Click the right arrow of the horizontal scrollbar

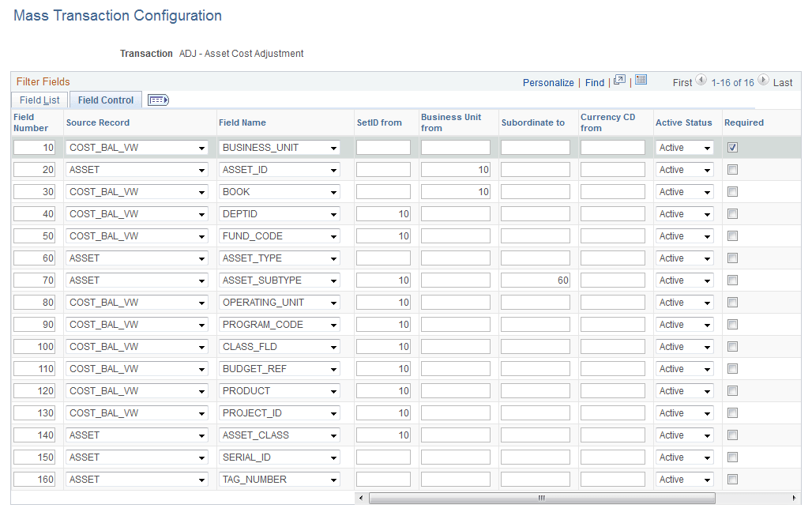click(796, 498)
